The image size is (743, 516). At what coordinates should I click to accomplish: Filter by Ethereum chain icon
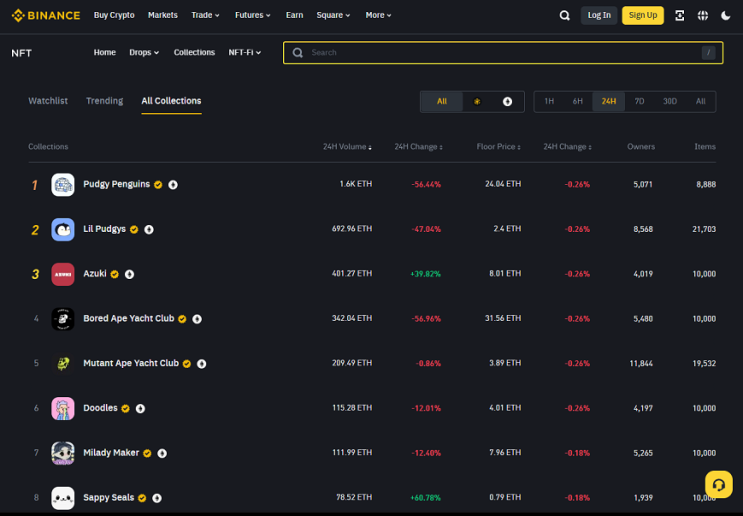point(507,101)
